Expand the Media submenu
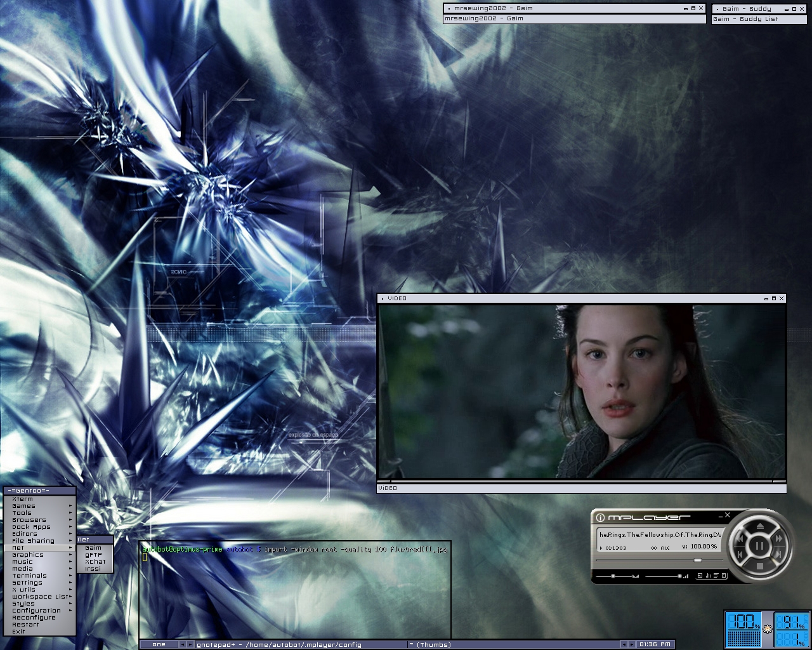The height and width of the screenshot is (650, 812). (x=39, y=569)
